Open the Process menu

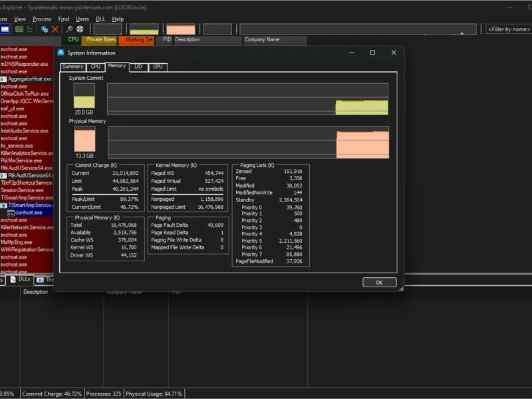(42, 19)
